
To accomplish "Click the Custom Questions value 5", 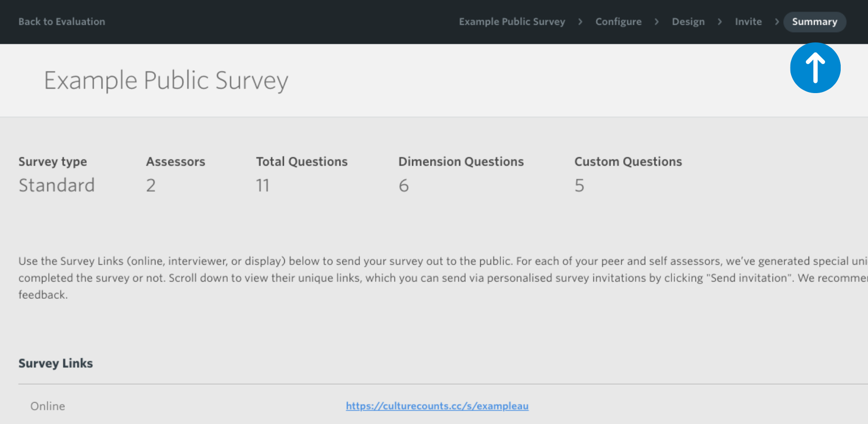I will point(579,186).
